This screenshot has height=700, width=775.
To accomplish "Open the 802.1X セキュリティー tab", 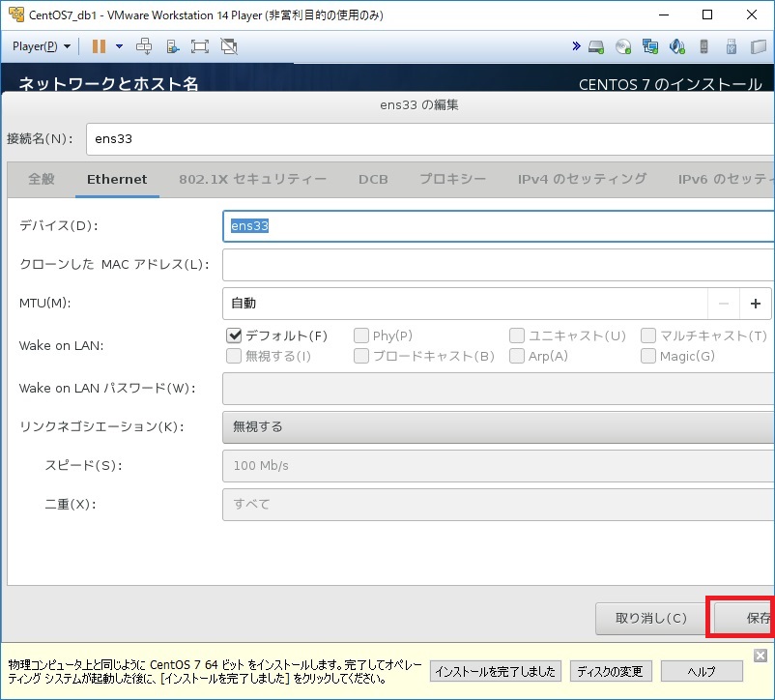I will [252, 179].
